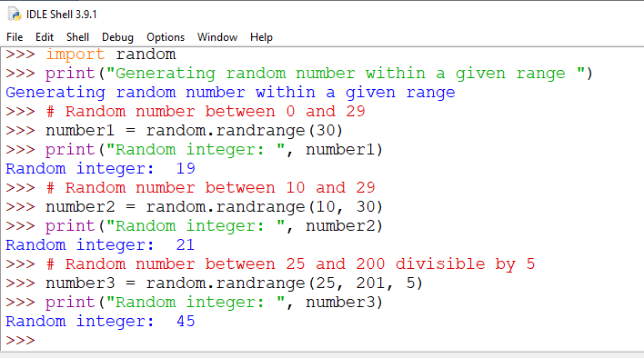
Task: Click output line 'Generating random number within a given range'
Action: click(230, 93)
